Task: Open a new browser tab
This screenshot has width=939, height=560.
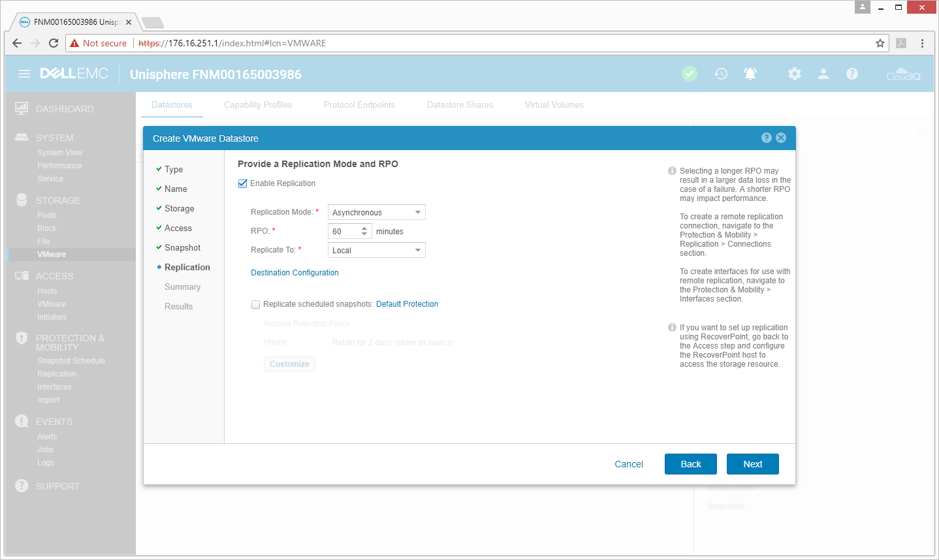Action: tap(152, 23)
